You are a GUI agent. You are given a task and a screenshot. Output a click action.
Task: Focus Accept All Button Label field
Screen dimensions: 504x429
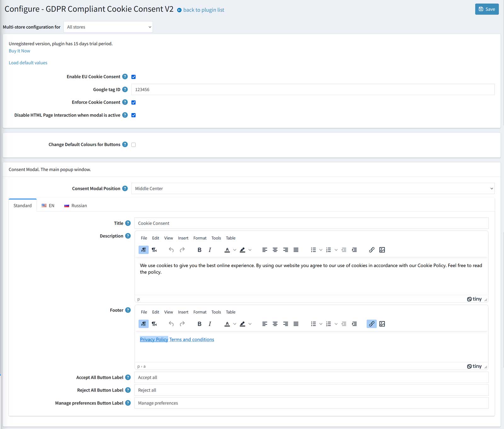pos(312,377)
